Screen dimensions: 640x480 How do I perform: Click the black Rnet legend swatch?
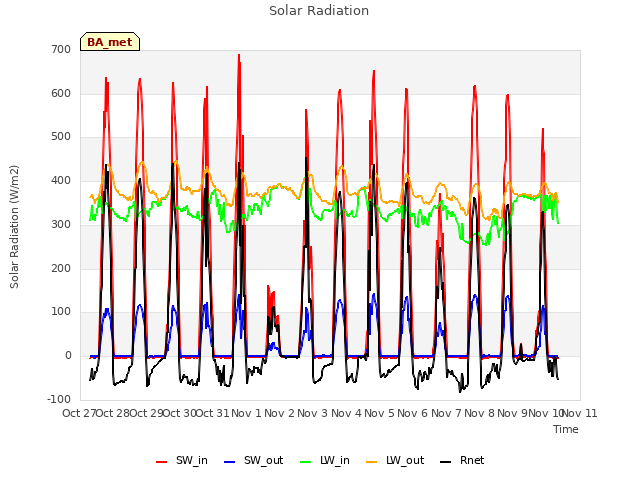point(446,462)
